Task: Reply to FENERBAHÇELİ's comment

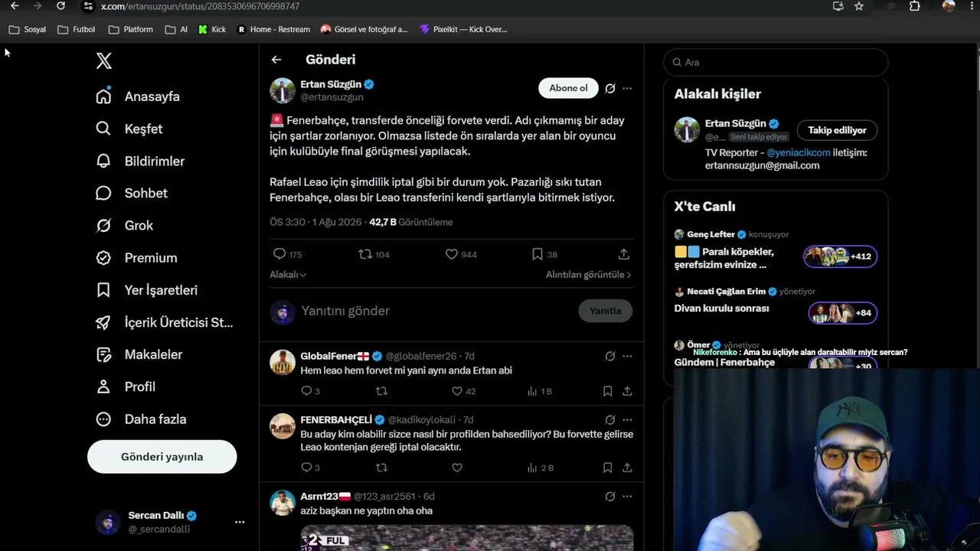Action: pos(306,468)
